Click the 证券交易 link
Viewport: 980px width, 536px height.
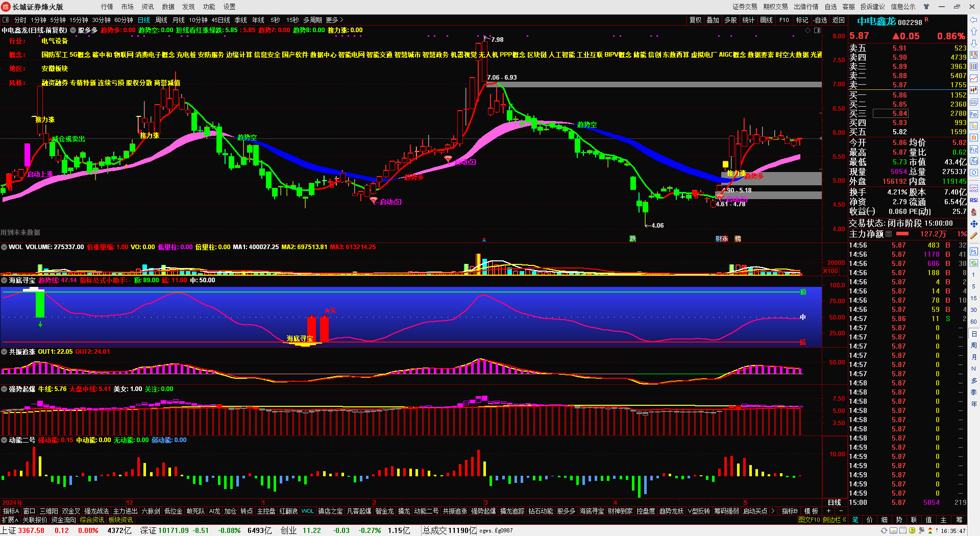click(745, 7)
